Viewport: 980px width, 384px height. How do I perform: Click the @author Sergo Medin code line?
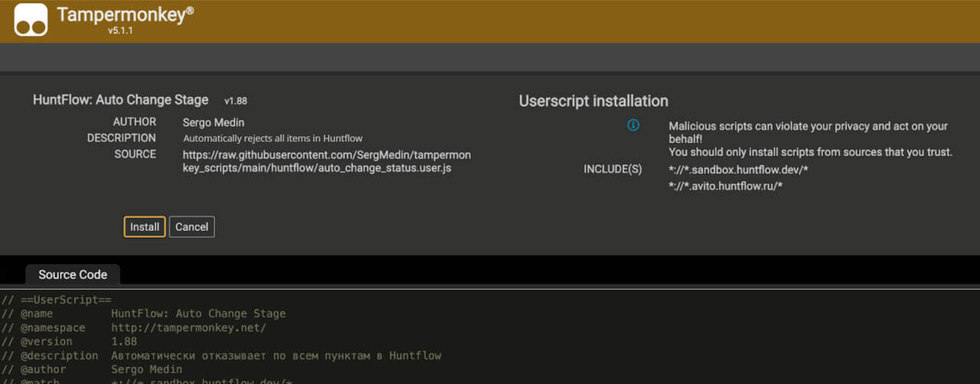pyautogui.click(x=92, y=369)
